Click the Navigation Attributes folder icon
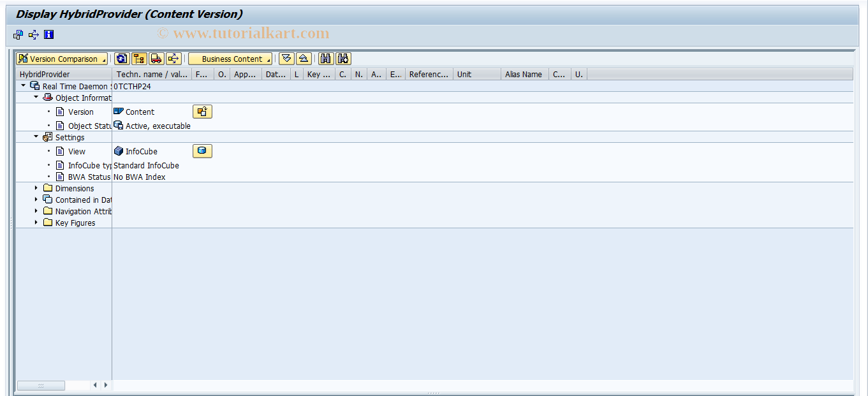The height and width of the screenshot is (396, 868). tap(47, 210)
